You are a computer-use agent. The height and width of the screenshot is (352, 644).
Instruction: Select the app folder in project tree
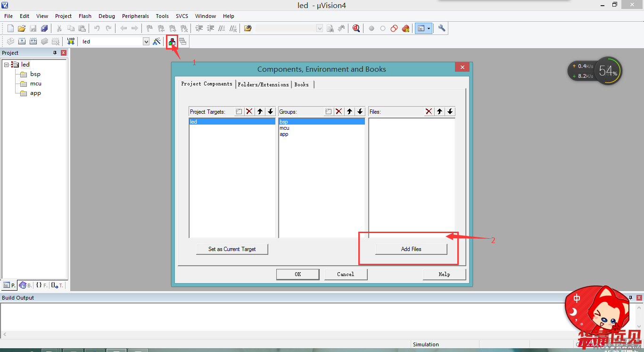click(35, 93)
